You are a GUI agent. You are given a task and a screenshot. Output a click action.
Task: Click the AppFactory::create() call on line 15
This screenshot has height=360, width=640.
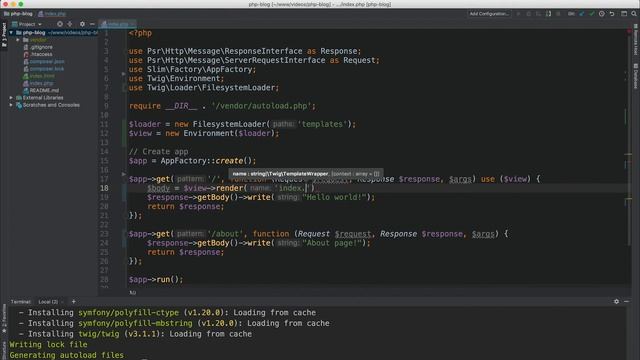click(208, 161)
